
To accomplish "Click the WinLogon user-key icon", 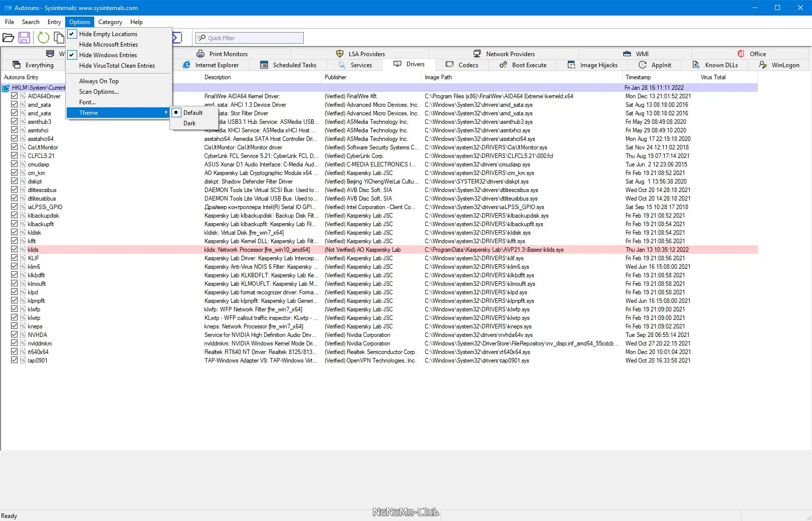I will 763,65.
